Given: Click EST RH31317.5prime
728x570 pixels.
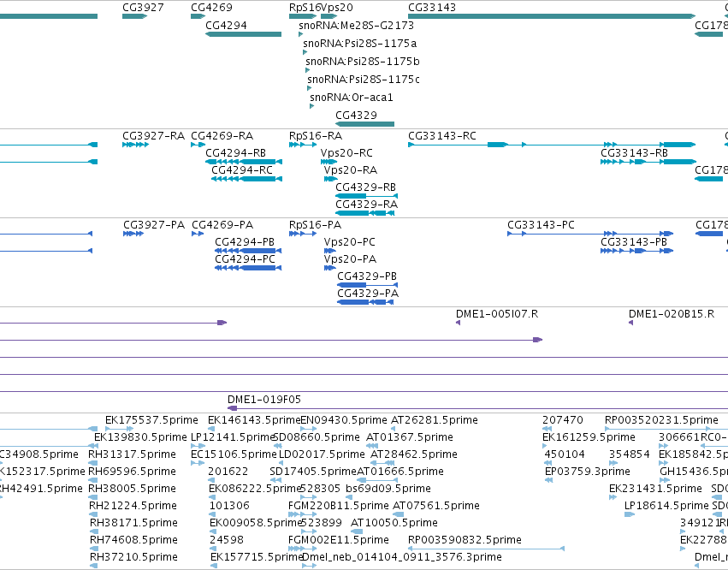Looking at the screenshot, I should pos(133,454).
